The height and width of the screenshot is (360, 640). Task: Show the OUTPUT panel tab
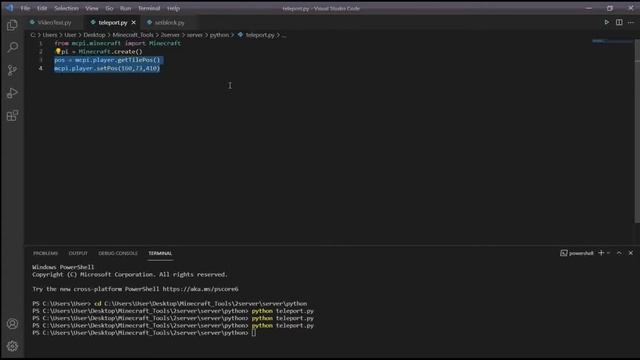[x=78, y=253]
